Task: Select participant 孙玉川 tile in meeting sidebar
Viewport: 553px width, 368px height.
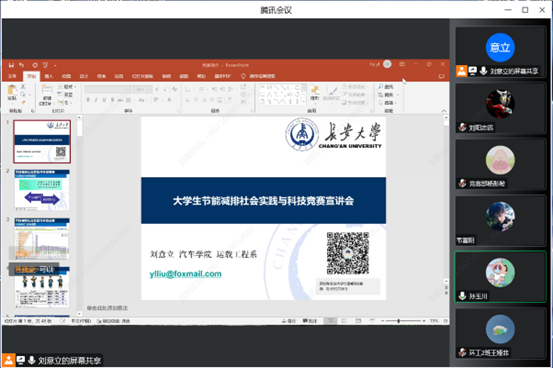Action: [500, 277]
